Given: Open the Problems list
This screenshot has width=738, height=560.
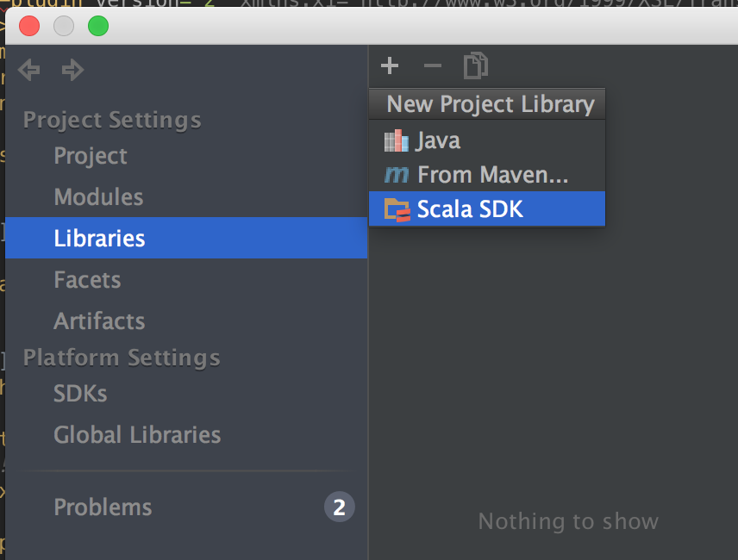Looking at the screenshot, I should pyautogui.click(x=103, y=507).
